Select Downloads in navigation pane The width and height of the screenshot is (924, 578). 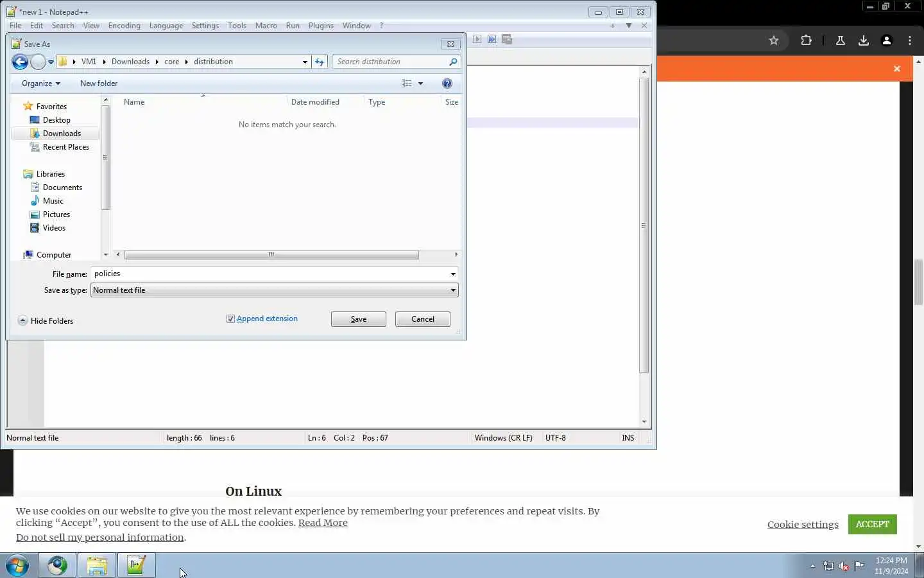[62, 134]
